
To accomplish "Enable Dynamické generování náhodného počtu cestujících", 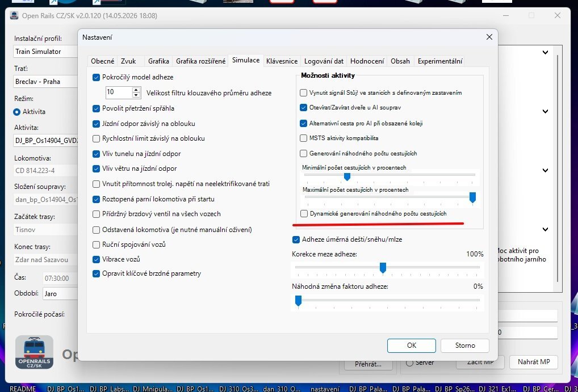I will 304,213.
